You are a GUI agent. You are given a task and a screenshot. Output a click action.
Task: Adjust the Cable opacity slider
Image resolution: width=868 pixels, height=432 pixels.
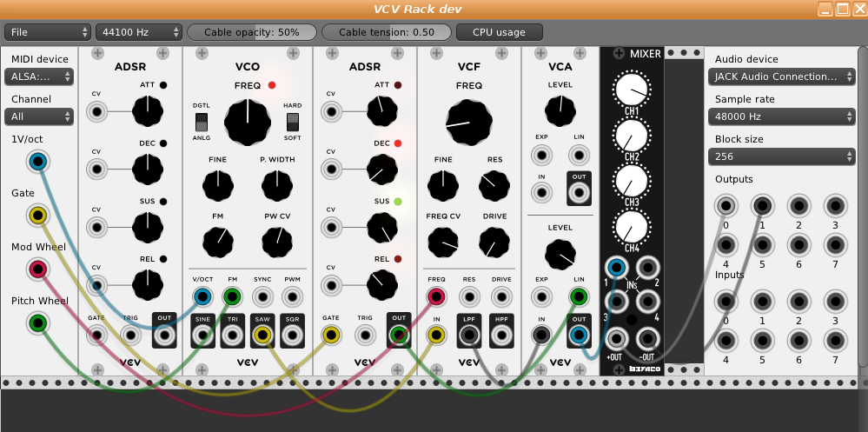[252, 32]
